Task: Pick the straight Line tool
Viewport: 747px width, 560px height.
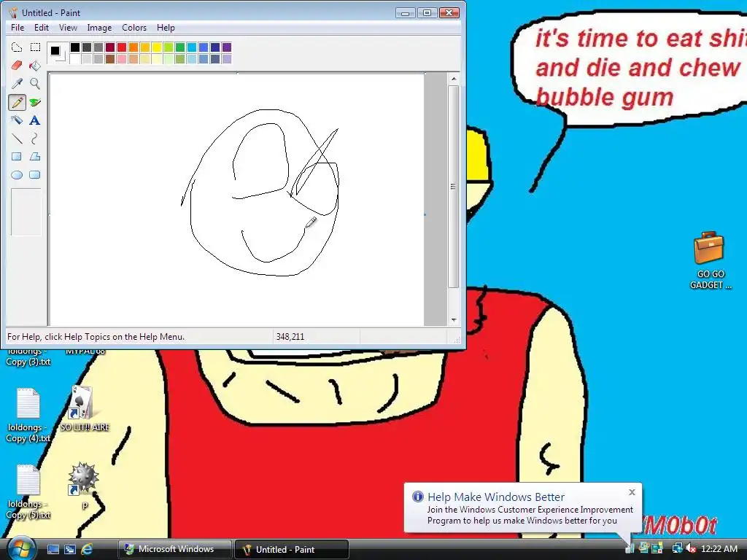Action: 17,139
